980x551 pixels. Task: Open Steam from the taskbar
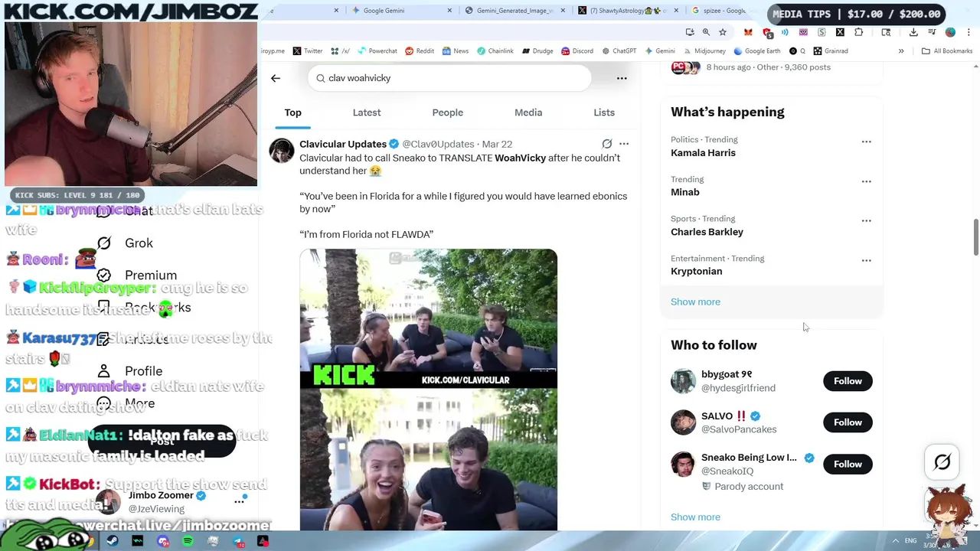coord(113,541)
